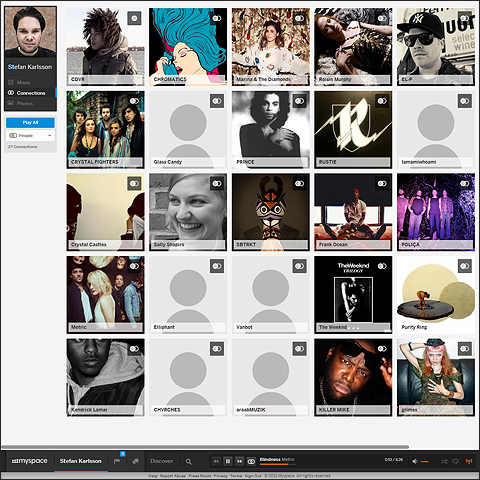Toggle the connection icon on the Crystal Fighters tile
Image resolution: width=480 pixels, height=480 pixels.
point(134,101)
